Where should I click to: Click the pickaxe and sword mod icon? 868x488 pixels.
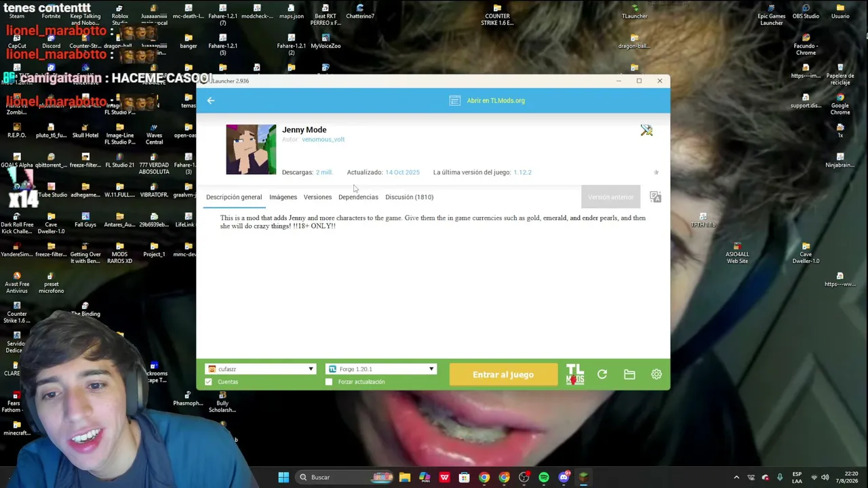[646, 130]
